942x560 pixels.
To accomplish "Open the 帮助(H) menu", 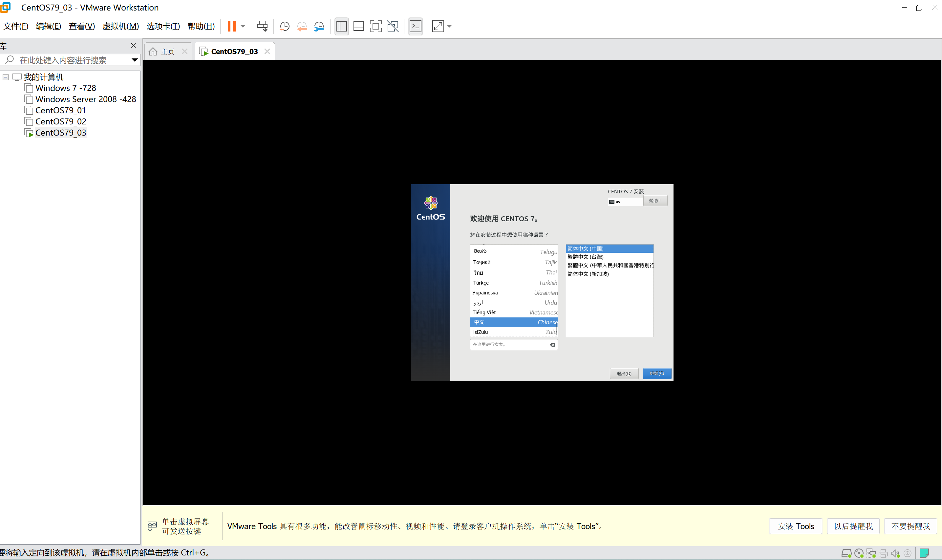I will click(201, 26).
